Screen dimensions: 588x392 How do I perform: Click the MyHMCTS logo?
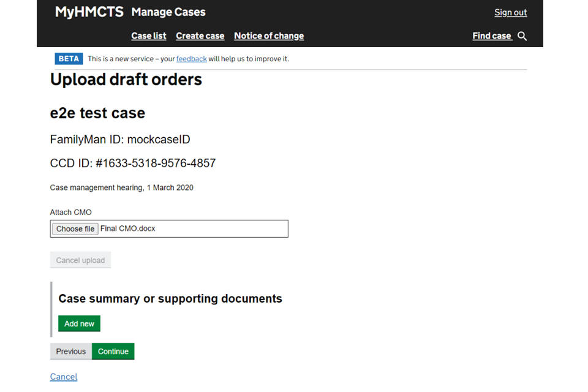89,12
